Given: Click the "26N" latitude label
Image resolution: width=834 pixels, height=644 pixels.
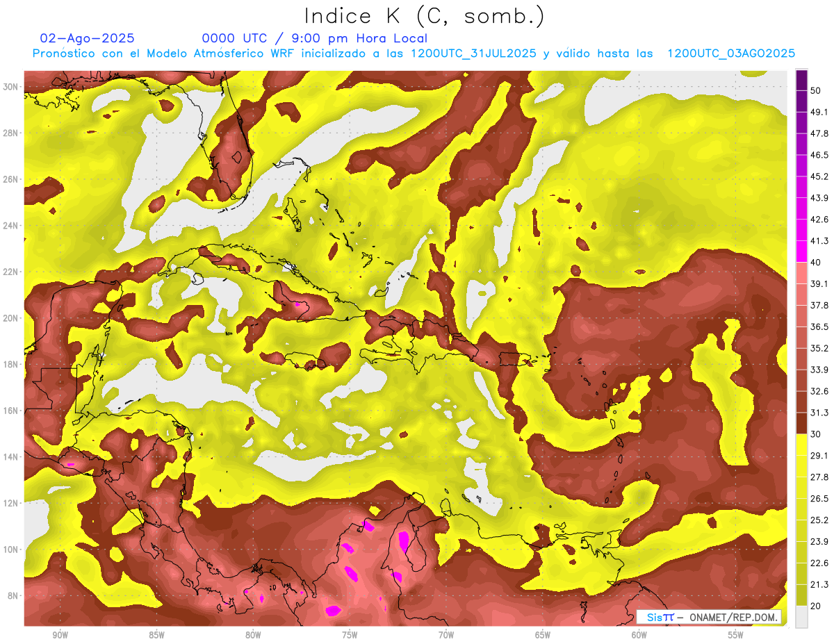Looking at the screenshot, I should coord(12,179).
